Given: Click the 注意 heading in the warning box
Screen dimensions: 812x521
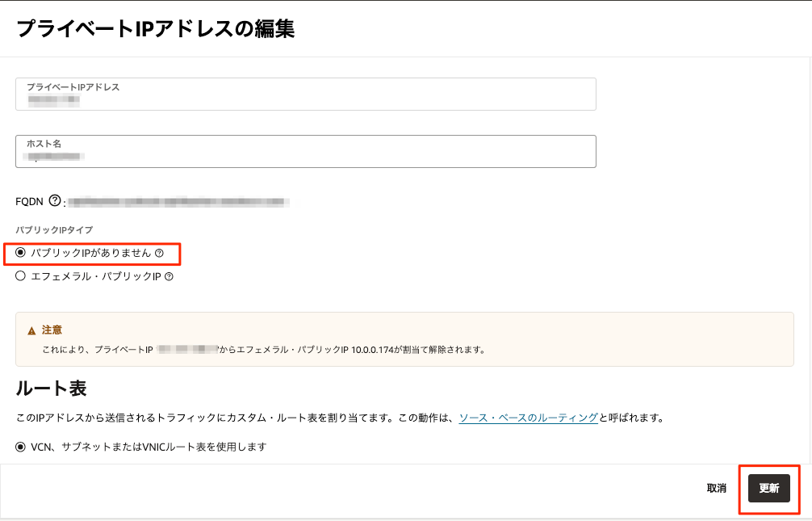Looking at the screenshot, I should 52,330.
